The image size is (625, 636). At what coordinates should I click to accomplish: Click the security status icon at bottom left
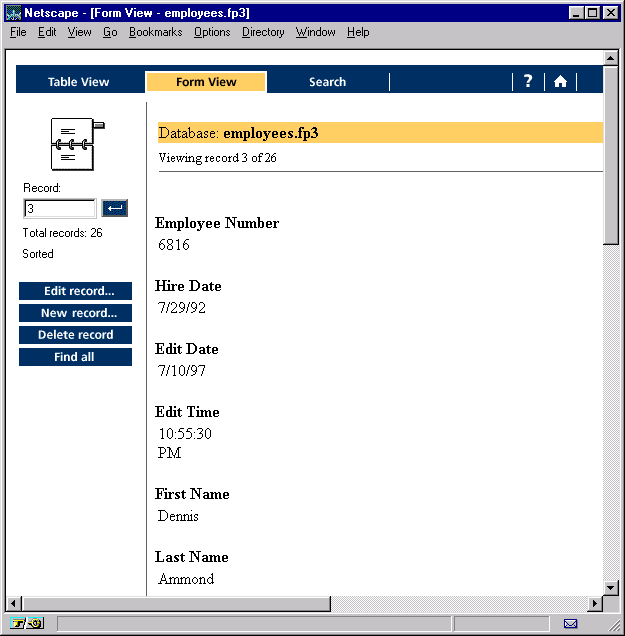[27, 623]
